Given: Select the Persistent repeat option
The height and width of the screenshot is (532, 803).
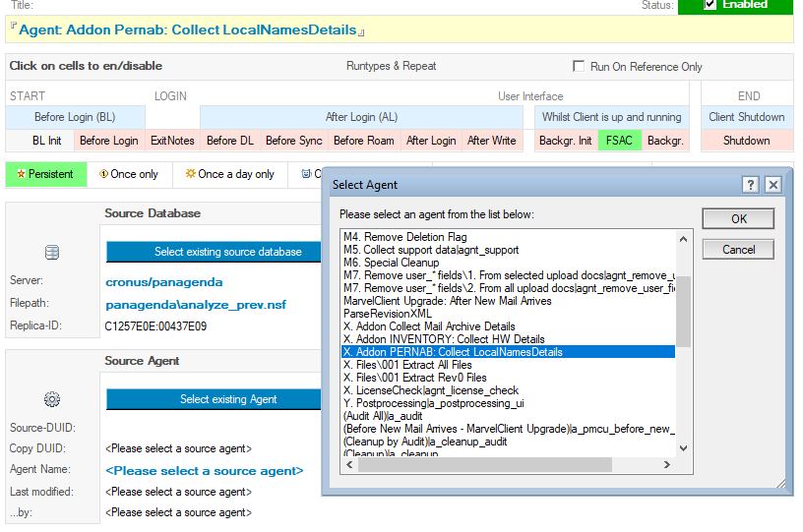Looking at the screenshot, I should click(46, 174).
